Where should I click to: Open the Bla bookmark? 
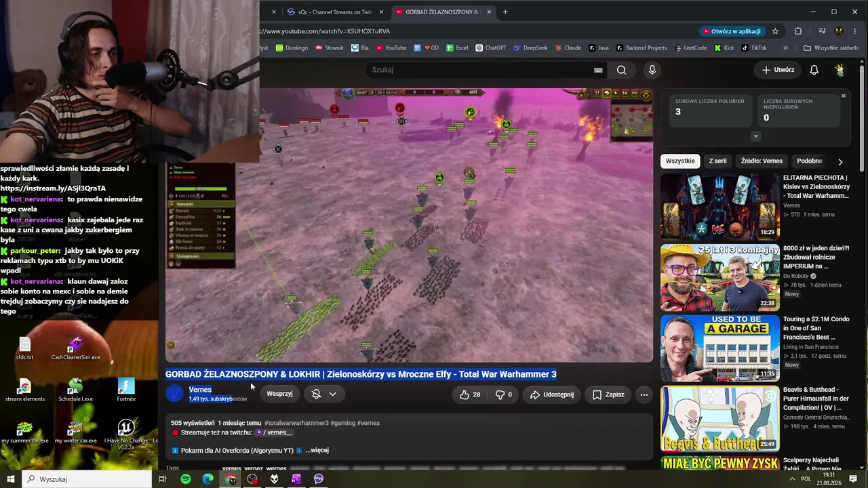click(360, 48)
